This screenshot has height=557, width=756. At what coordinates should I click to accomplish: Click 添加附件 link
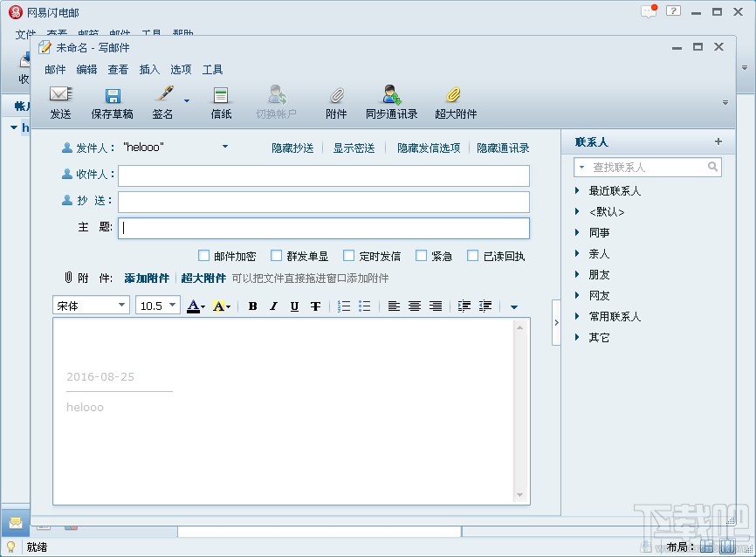(x=147, y=278)
